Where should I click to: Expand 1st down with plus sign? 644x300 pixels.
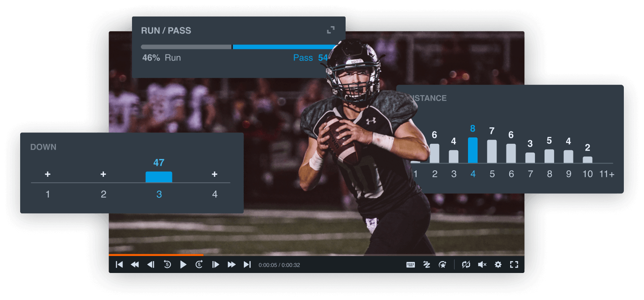[x=48, y=175]
